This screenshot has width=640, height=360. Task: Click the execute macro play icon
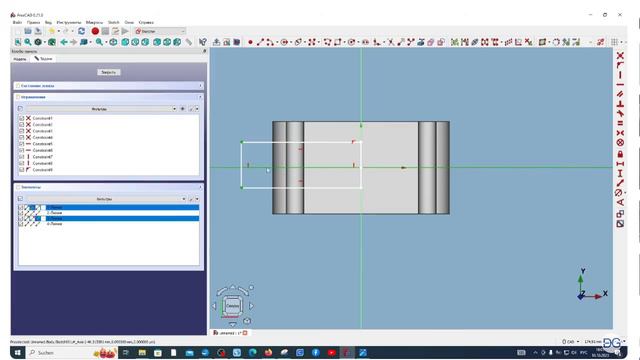(125, 31)
